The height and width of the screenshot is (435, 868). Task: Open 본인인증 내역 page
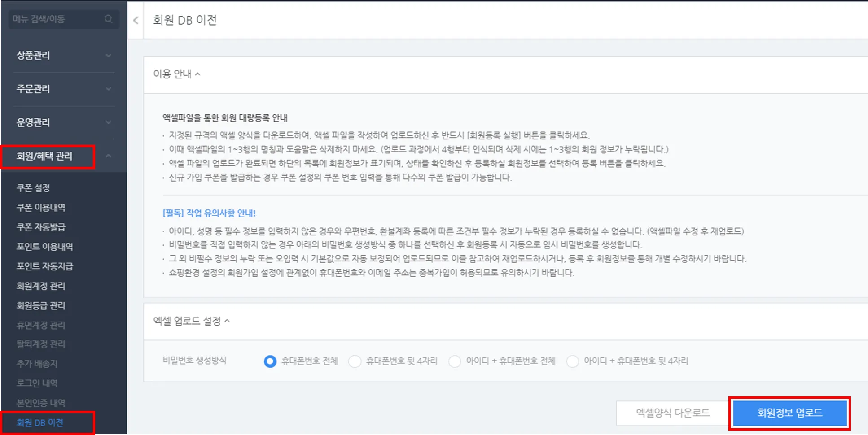(x=41, y=403)
